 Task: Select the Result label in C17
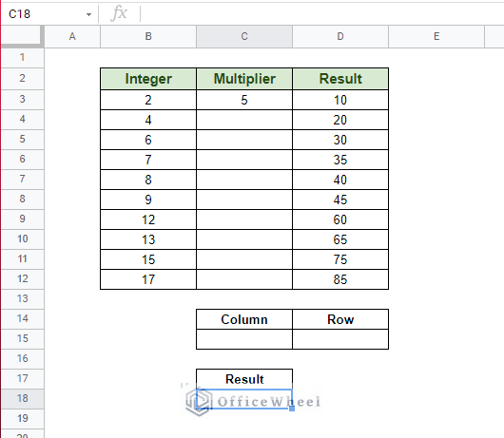244,379
